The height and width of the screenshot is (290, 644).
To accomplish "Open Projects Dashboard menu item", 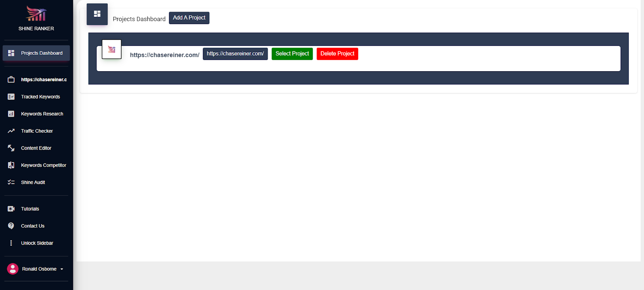I will (36, 53).
